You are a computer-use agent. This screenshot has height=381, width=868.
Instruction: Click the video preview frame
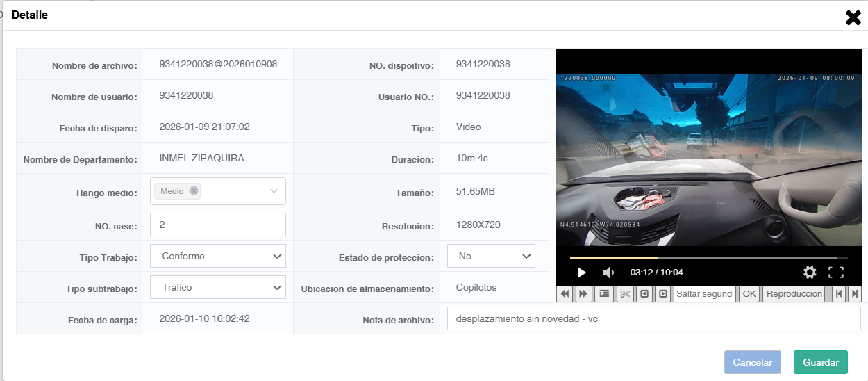click(x=709, y=159)
